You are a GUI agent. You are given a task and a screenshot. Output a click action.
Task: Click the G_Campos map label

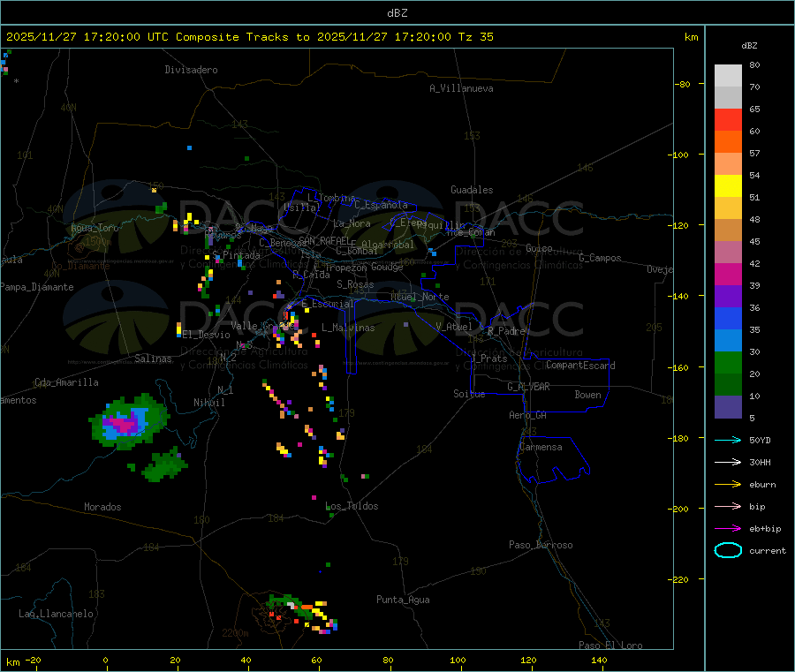click(x=600, y=258)
